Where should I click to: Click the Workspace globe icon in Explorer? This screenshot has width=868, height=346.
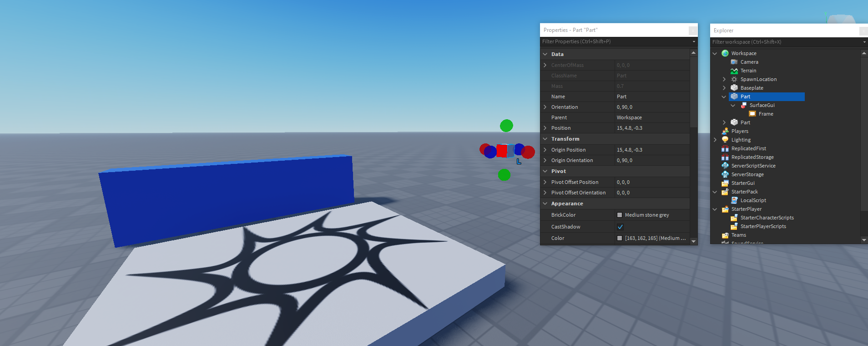[x=725, y=53]
